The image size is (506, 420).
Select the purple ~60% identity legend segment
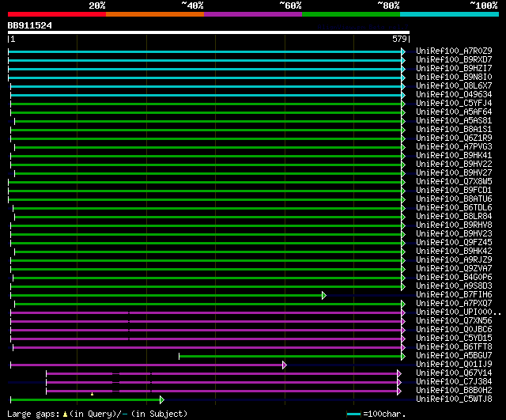coord(252,13)
